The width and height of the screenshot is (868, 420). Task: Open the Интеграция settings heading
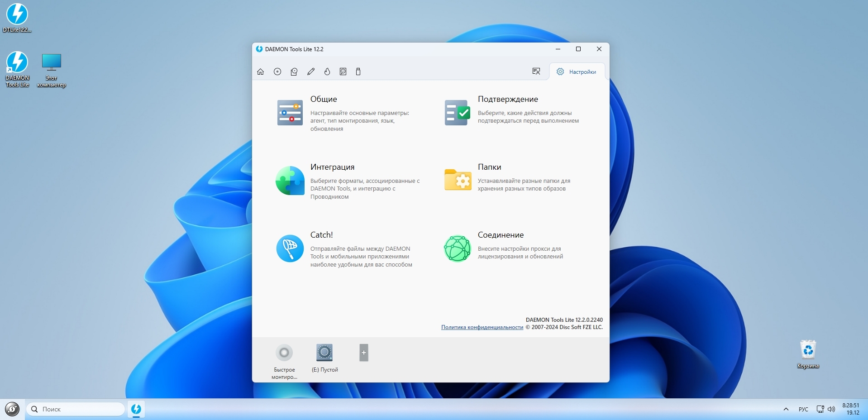[332, 167]
